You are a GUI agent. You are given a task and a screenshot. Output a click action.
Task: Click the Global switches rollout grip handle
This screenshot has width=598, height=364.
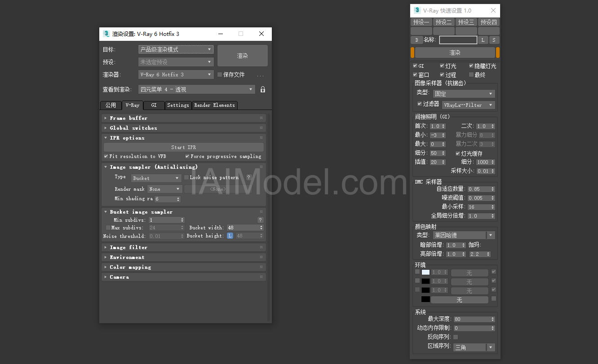point(261,128)
